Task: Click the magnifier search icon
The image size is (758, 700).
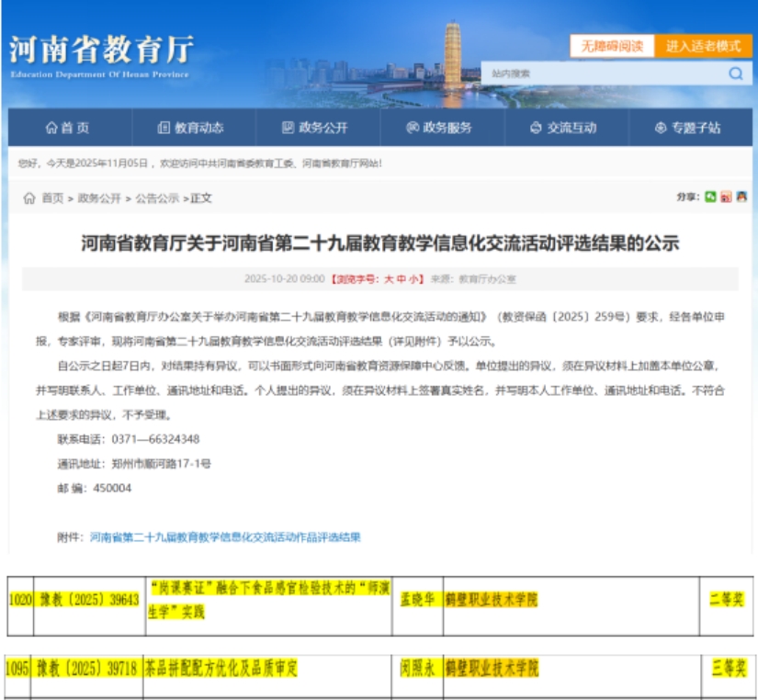Action: pos(735,73)
